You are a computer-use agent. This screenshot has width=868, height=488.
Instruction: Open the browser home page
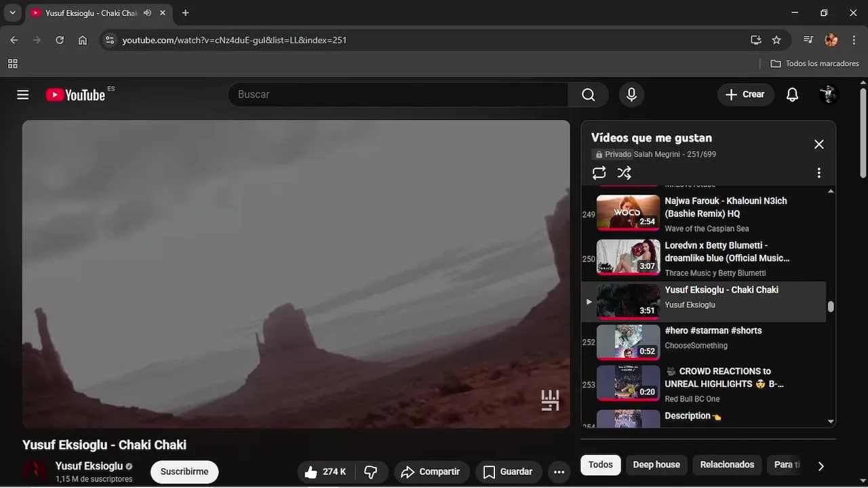(x=83, y=40)
